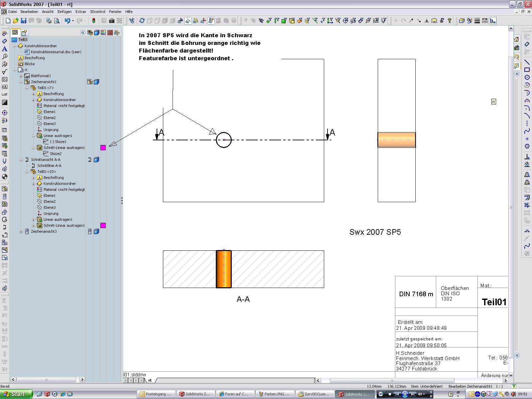
Task: Open the Einfügen menu
Action: [64, 12]
